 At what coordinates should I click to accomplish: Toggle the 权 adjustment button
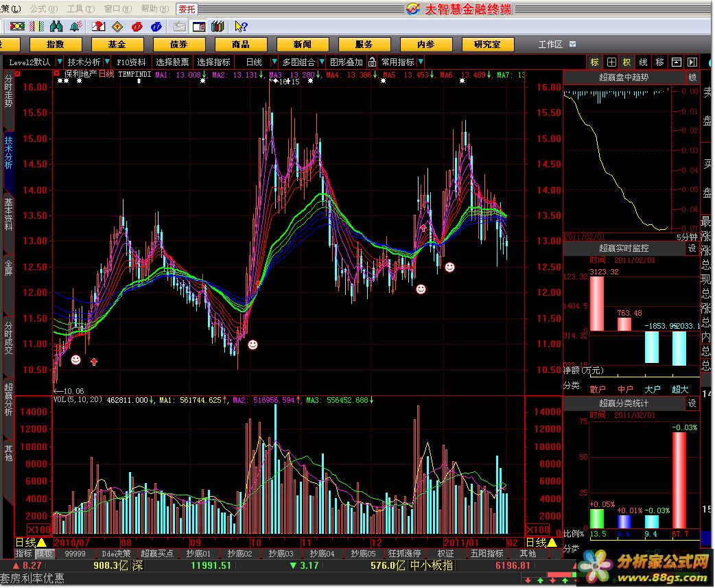[627, 62]
